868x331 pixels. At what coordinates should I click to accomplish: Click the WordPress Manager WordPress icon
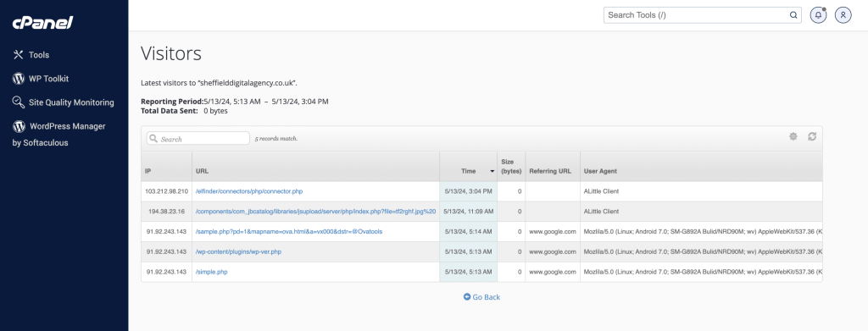click(x=19, y=126)
